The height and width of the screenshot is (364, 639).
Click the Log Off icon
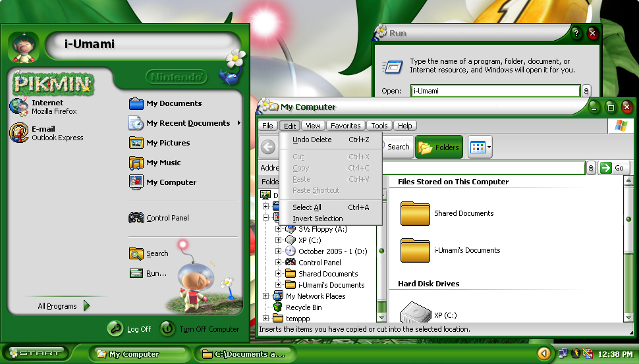pos(115,328)
